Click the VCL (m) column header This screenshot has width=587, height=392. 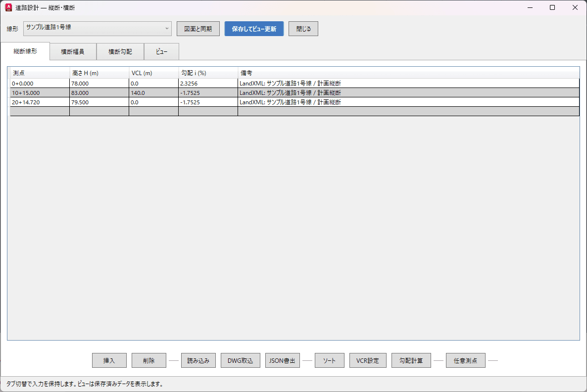pyautogui.click(x=153, y=73)
